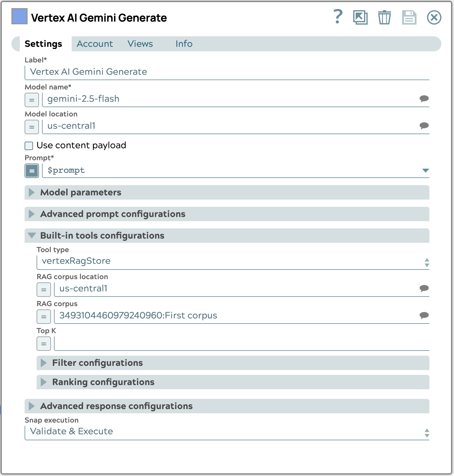This screenshot has height=476, width=454.
Task: Open RAG corpus suggestions bubble icon
Action: [424, 315]
